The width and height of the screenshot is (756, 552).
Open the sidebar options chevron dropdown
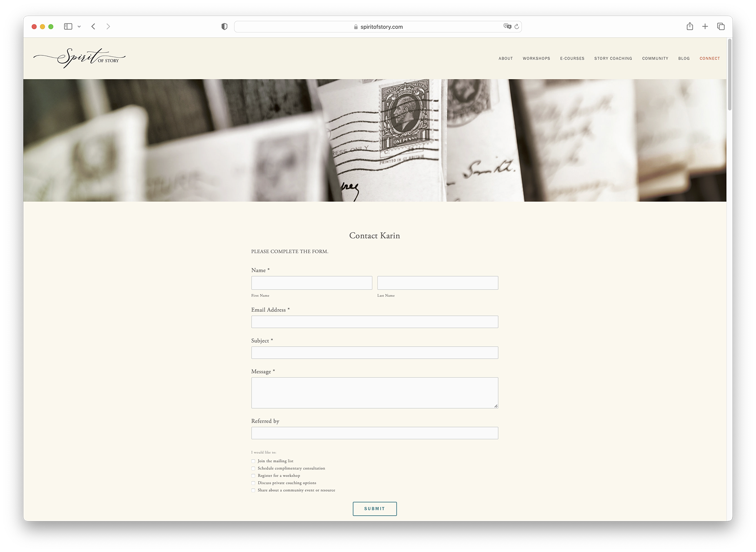[79, 27]
